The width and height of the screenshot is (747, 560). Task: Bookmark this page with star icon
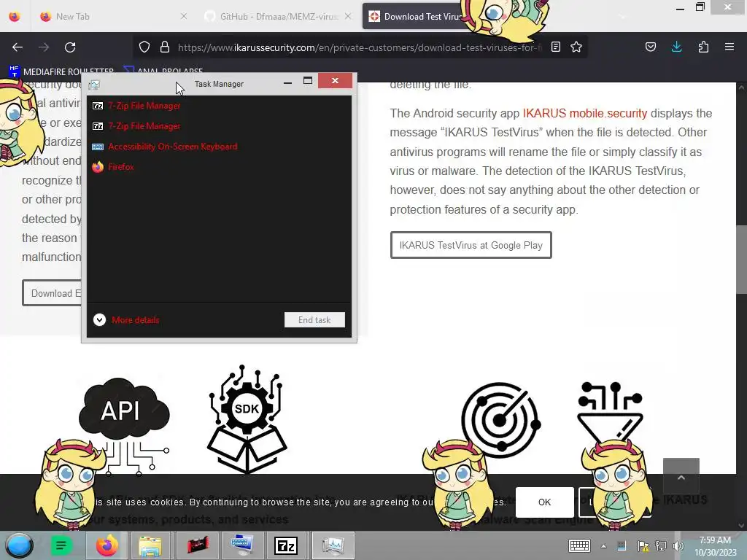(x=576, y=47)
